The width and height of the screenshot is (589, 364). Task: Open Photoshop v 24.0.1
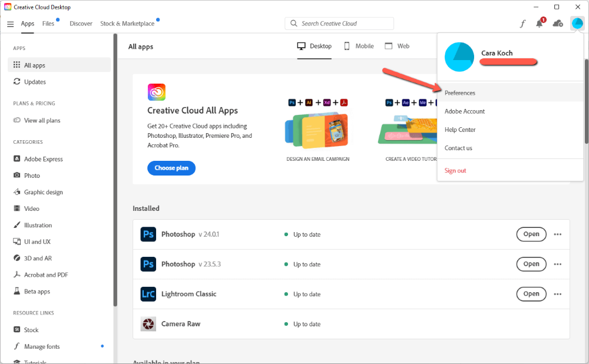[531, 234]
